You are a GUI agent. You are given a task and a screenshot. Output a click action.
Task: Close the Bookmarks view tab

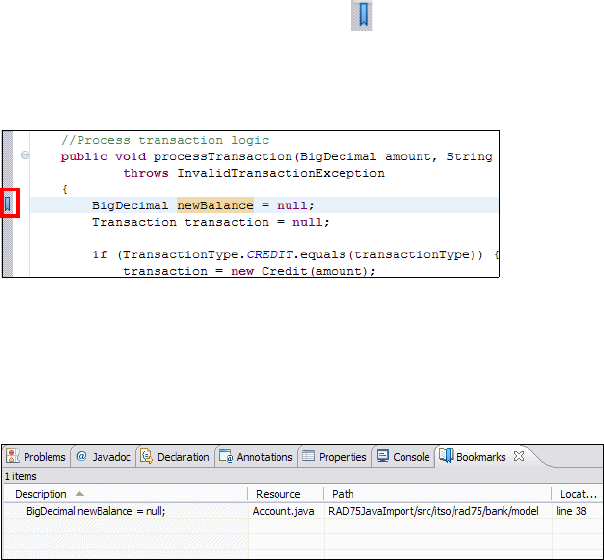click(x=519, y=456)
